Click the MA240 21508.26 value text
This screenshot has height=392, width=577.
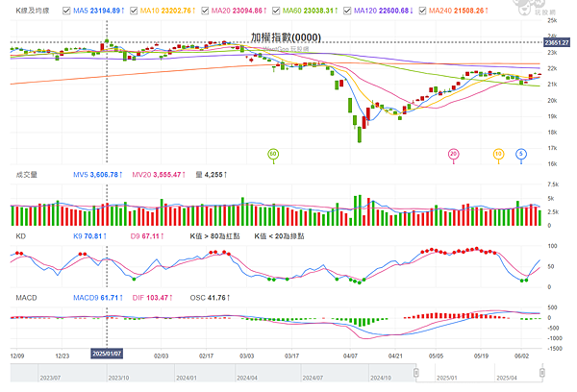(459, 11)
